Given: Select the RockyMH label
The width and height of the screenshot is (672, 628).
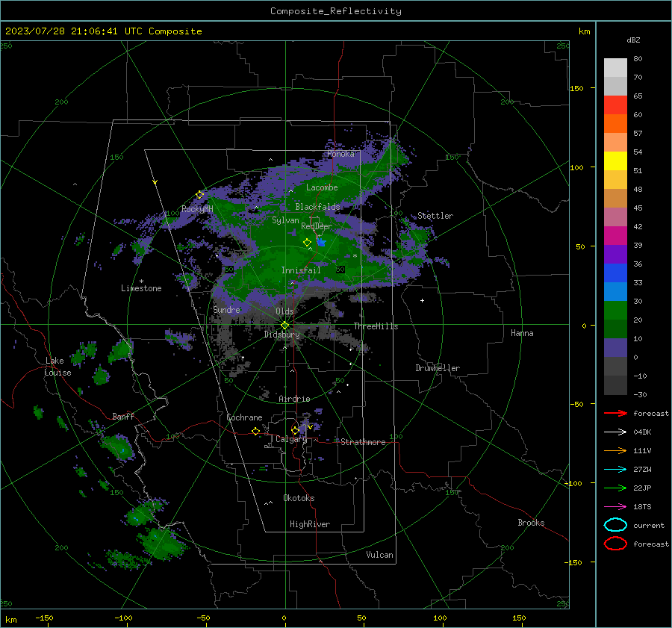Looking at the screenshot, I should tap(197, 210).
